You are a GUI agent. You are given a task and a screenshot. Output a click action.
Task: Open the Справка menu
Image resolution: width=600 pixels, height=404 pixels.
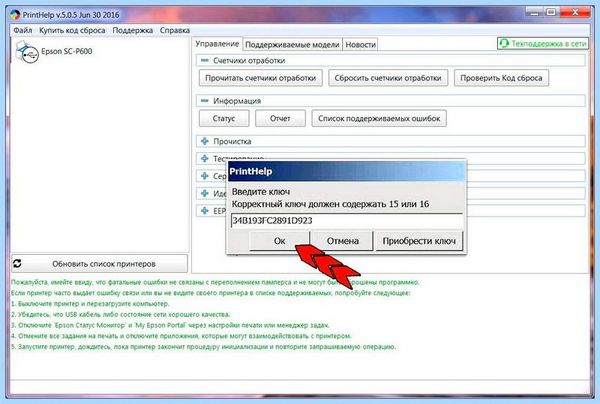tap(175, 30)
